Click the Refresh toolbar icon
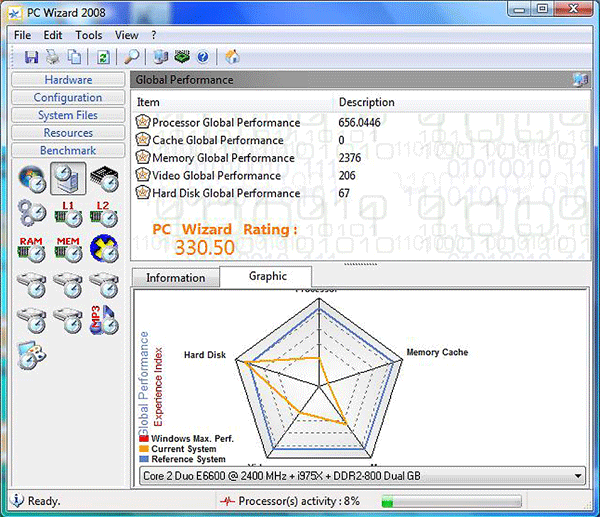Viewport: 600px width, 517px height. click(103, 57)
